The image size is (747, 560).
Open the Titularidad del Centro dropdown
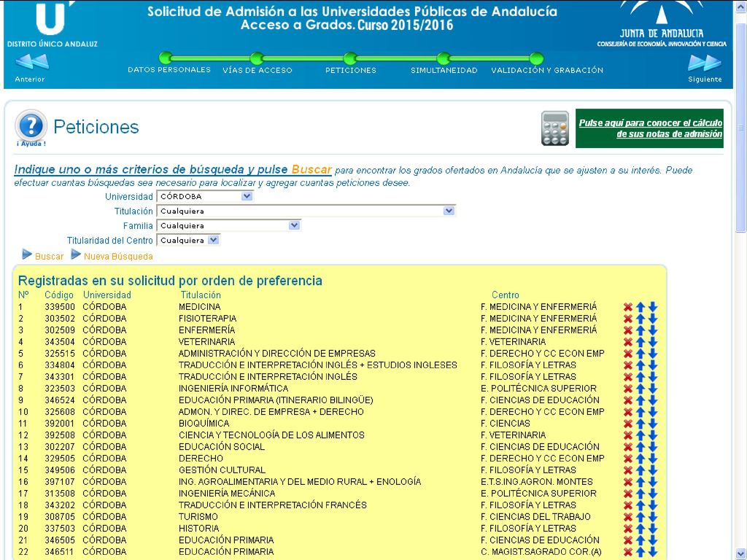pos(188,241)
